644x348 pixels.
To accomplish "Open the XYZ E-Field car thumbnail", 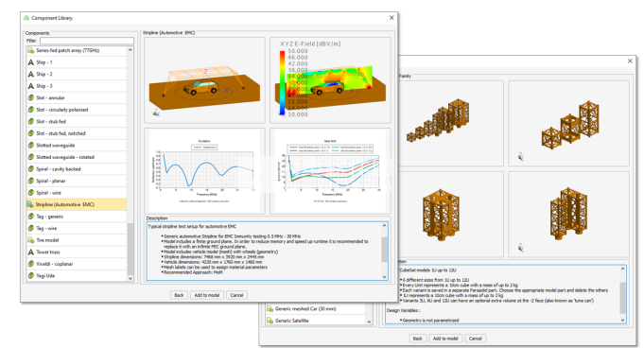I will (x=330, y=80).
